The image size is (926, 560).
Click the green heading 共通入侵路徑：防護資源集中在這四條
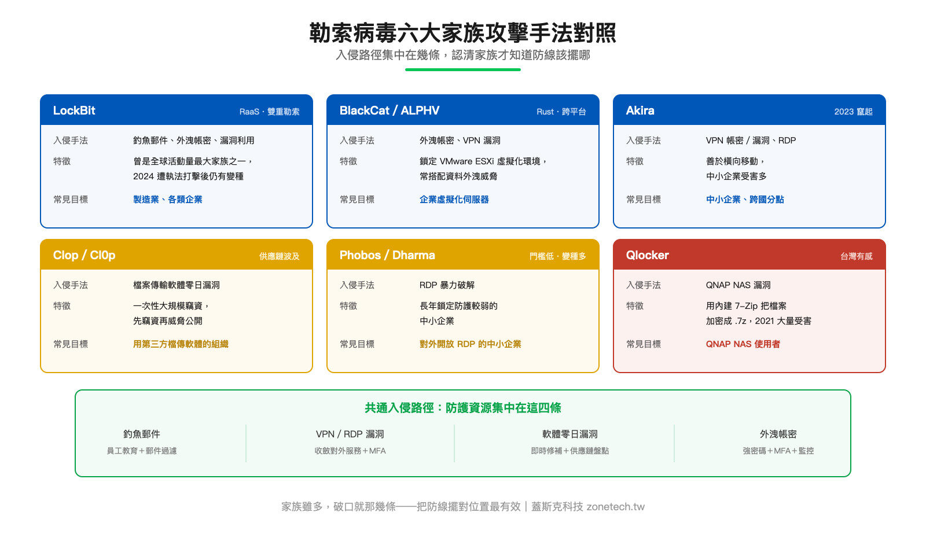[x=463, y=408]
